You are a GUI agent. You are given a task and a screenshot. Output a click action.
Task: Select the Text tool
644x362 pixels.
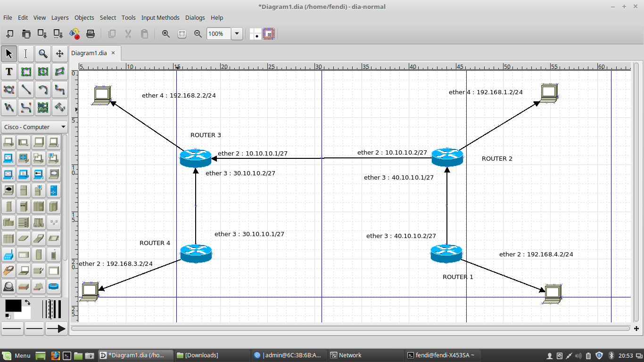[x=8, y=72]
